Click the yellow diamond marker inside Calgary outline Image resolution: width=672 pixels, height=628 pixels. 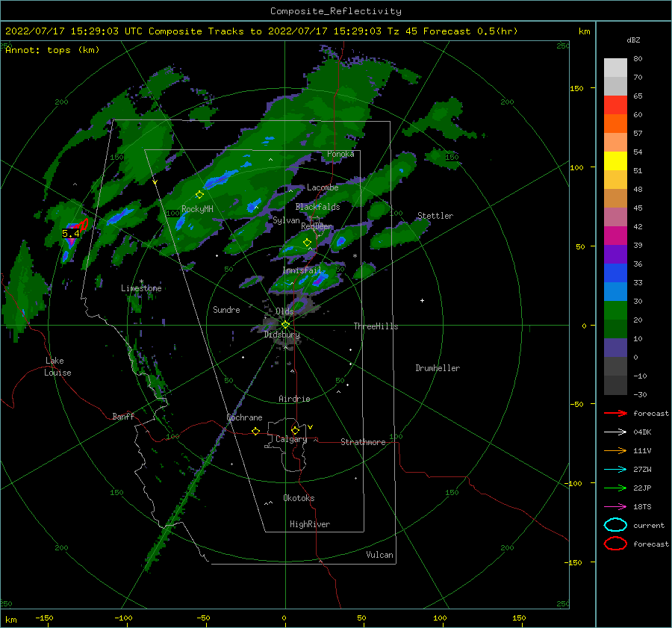coord(295,430)
